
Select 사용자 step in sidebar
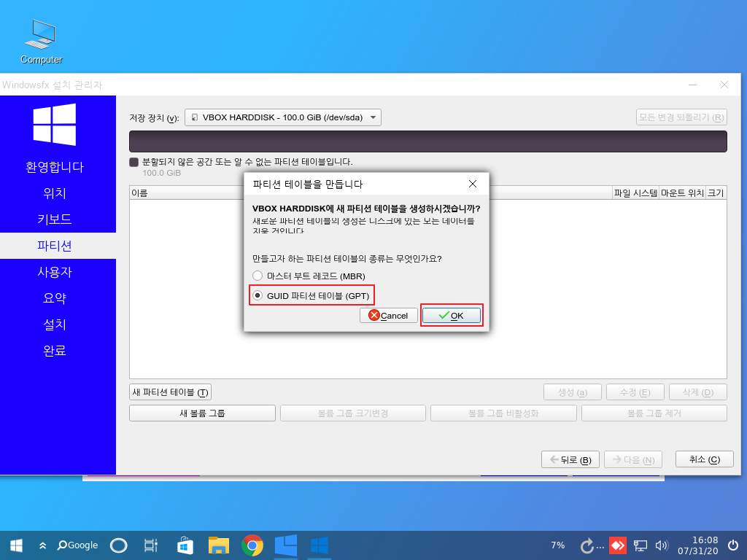pos(55,272)
